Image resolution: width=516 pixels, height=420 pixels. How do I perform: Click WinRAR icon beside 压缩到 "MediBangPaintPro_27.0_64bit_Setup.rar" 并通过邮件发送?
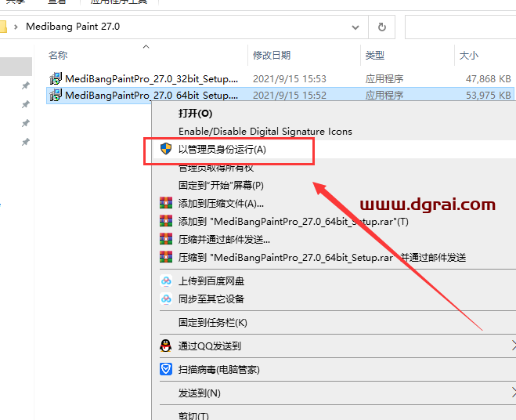point(166,256)
